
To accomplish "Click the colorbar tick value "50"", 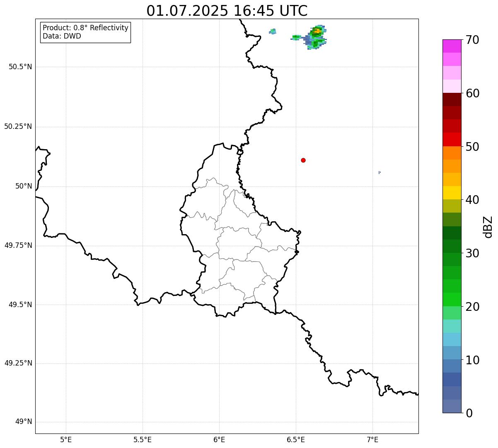I will [472, 147].
